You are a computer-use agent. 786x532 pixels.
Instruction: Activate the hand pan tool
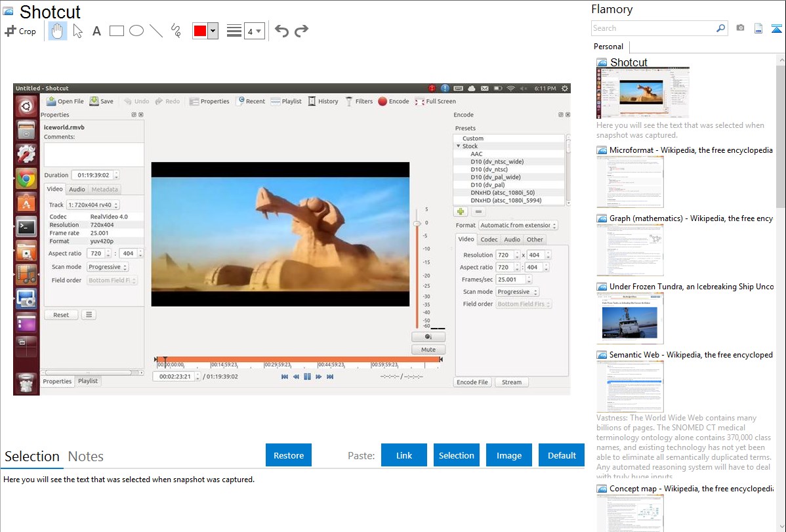(x=57, y=31)
